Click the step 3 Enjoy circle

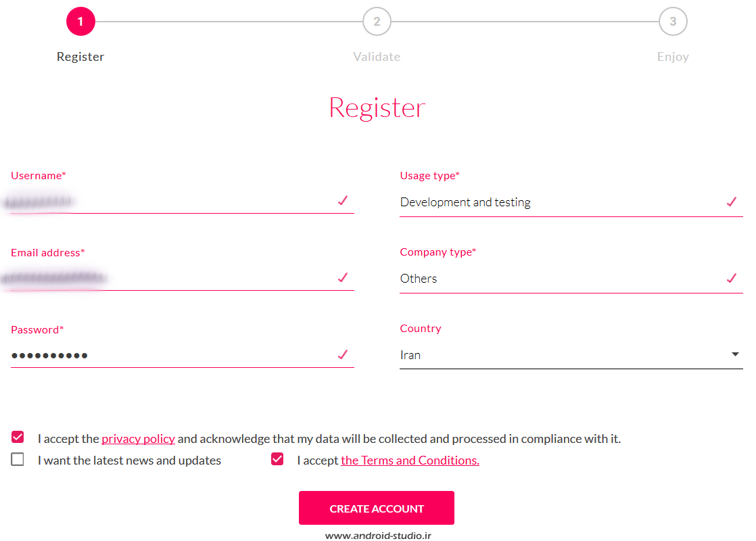[673, 22]
